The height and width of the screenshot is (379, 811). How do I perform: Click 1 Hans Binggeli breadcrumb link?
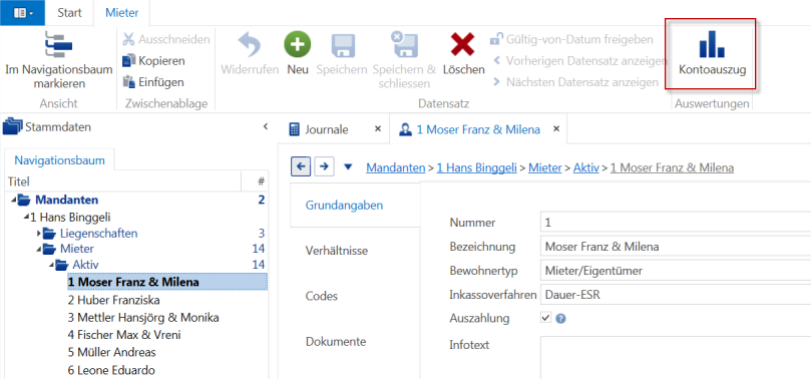[476, 168]
